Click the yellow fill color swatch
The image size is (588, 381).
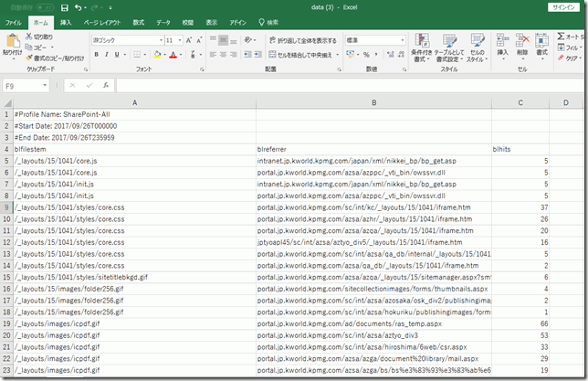pyautogui.click(x=157, y=55)
